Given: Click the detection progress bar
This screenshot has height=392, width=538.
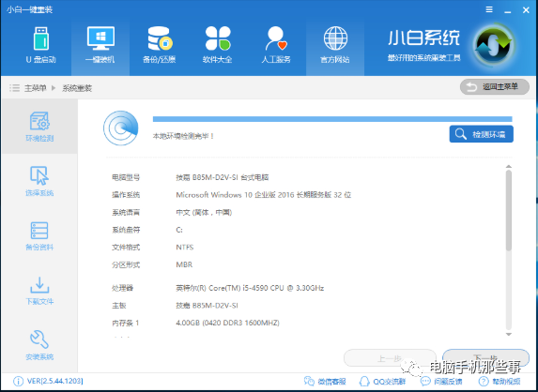Looking at the screenshot, I should click(x=332, y=119).
